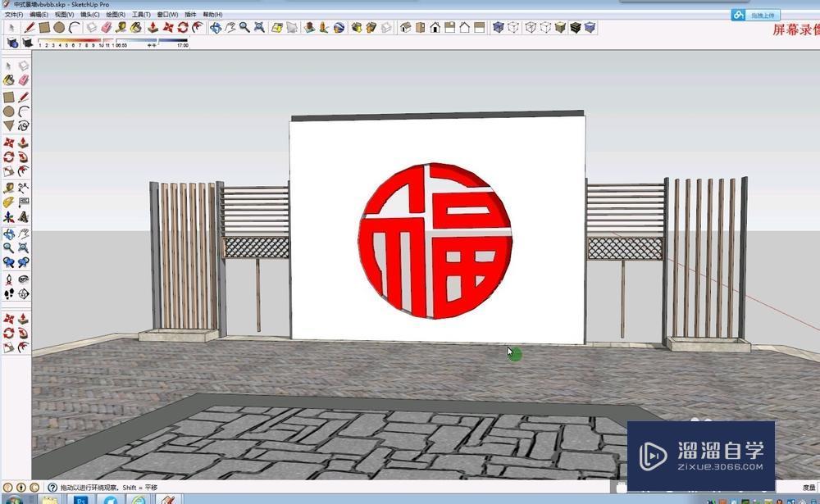Viewport: 820px width, 504px height.
Task: Select the Text label tool
Action: (x=24, y=202)
